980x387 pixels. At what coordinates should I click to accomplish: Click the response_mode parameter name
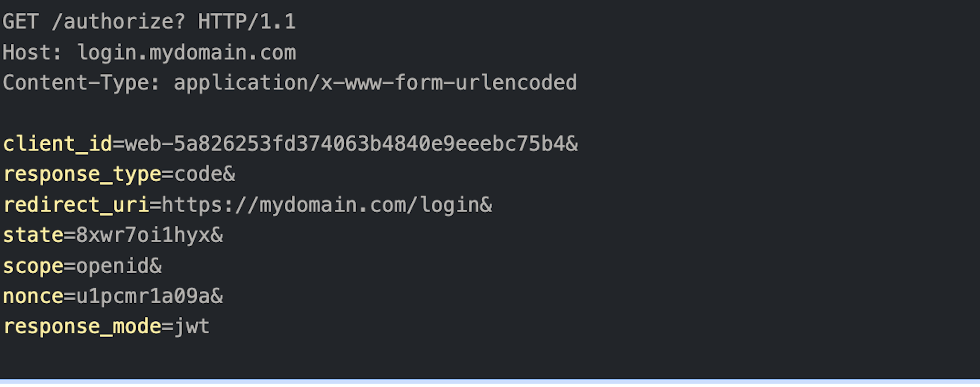pos(82,327)
